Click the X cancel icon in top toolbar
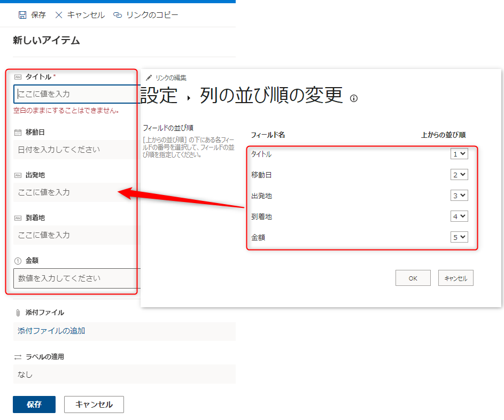The height and width of the screenshot is (420, 504). 58,15
